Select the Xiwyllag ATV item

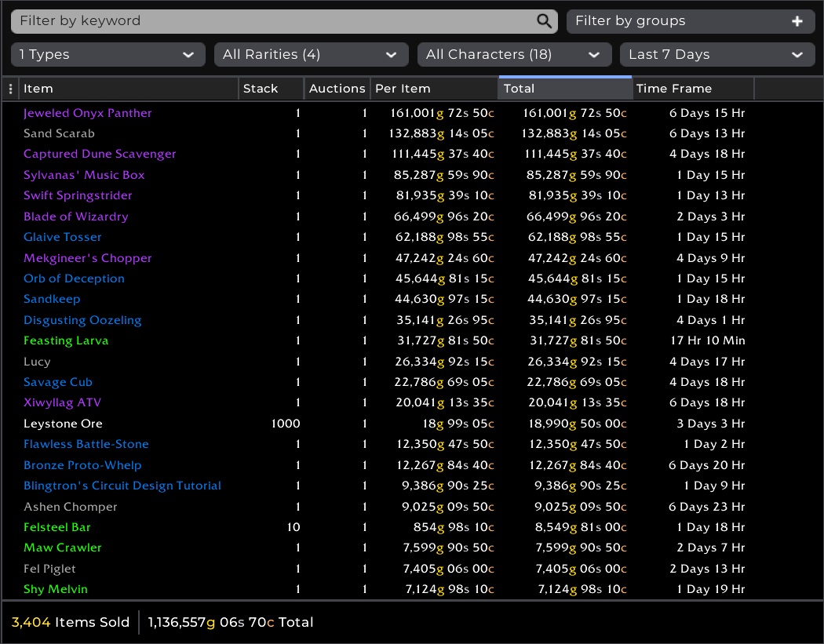(62, 402)
